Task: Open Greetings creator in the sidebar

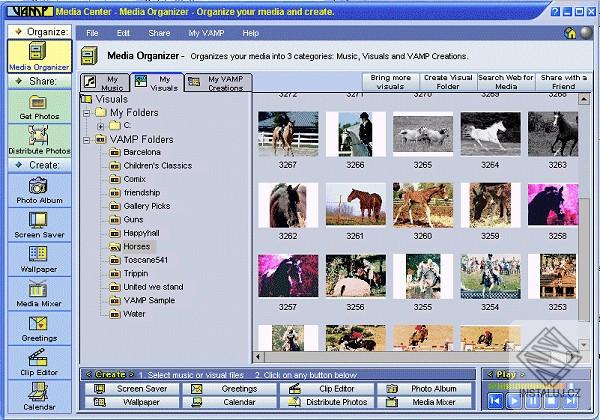Action: click(x=39, y=328)
